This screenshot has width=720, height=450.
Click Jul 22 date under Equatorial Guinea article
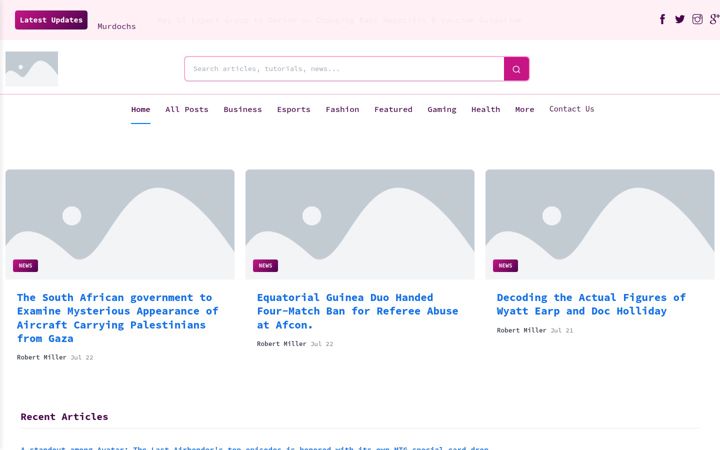(x=322, y=343)
